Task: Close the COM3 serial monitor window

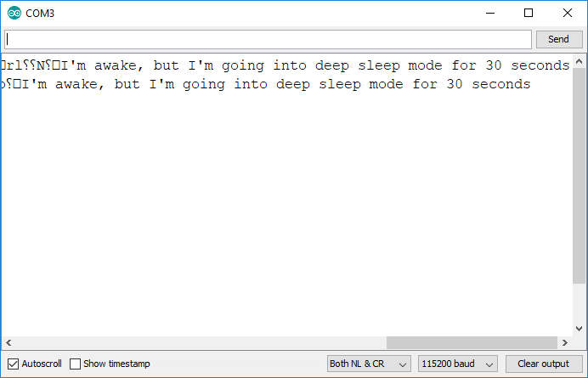Action: (x=568, y=13)
